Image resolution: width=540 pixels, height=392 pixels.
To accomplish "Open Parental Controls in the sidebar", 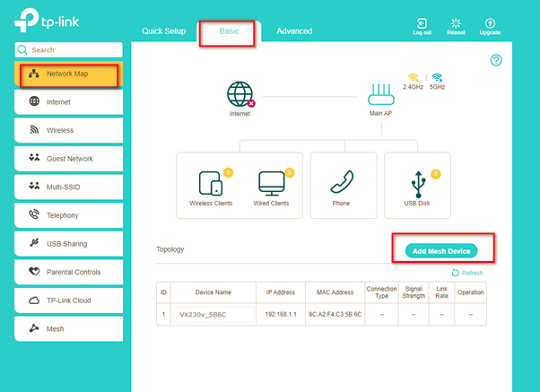I will pyautogui.click(x=68, y=272).
